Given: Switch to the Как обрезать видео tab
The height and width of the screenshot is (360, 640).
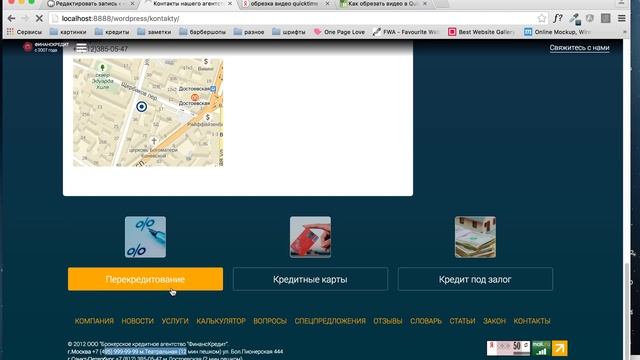Looking at the screenshot, I should tap(384, 4).
